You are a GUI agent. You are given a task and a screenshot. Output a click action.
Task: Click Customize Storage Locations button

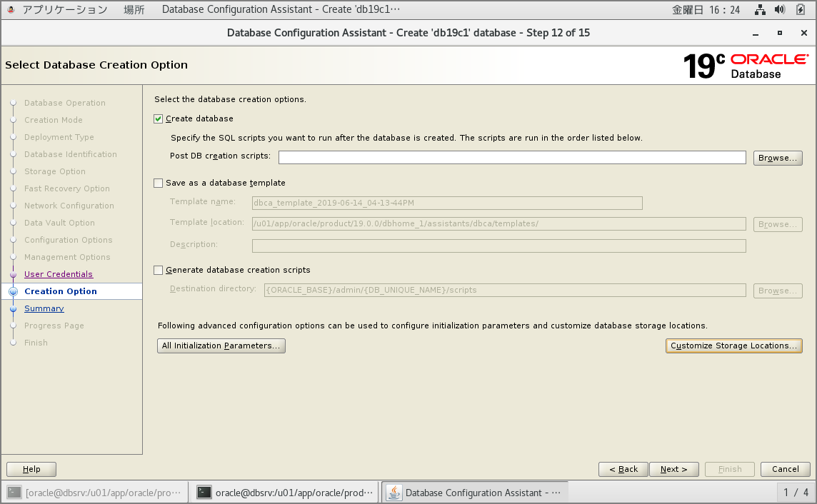click(733, 346)
